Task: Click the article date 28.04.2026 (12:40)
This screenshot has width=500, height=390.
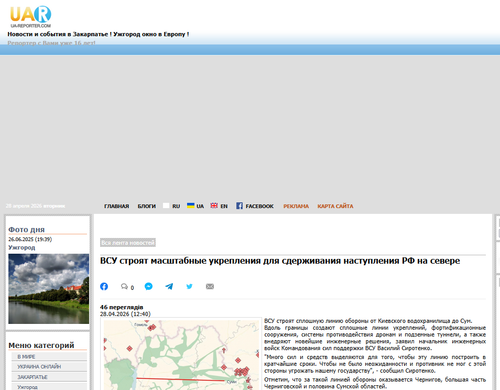Action: [x=125, y=314]
